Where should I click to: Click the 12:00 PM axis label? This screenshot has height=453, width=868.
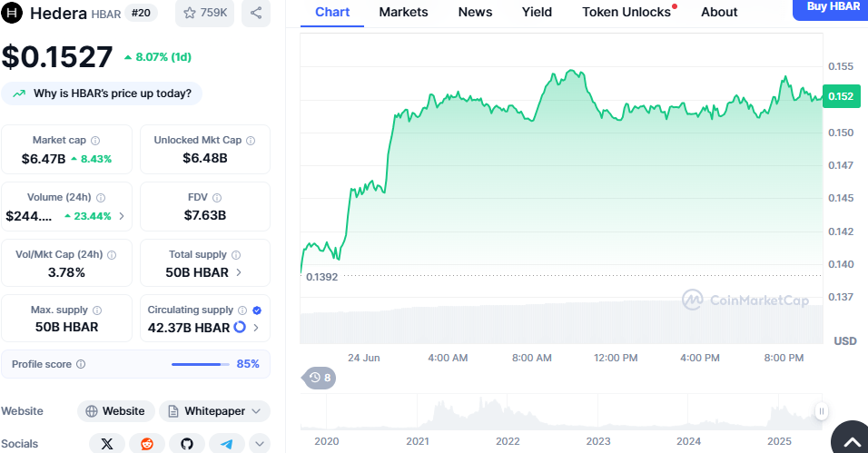616,358
